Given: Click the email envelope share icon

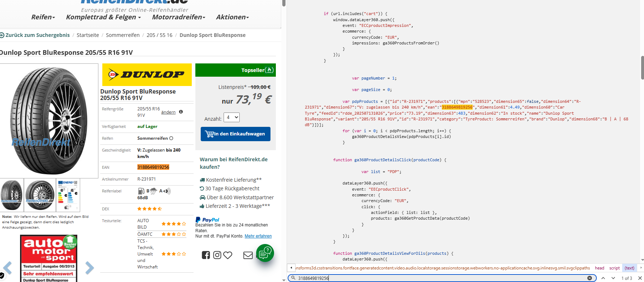Looking at the screenshot, I should point(248,255).
